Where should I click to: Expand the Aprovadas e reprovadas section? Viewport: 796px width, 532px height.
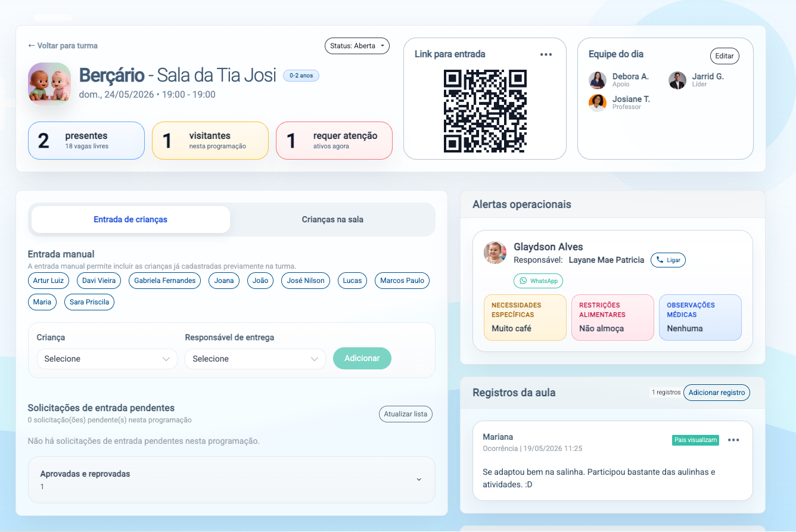(232, 480)
